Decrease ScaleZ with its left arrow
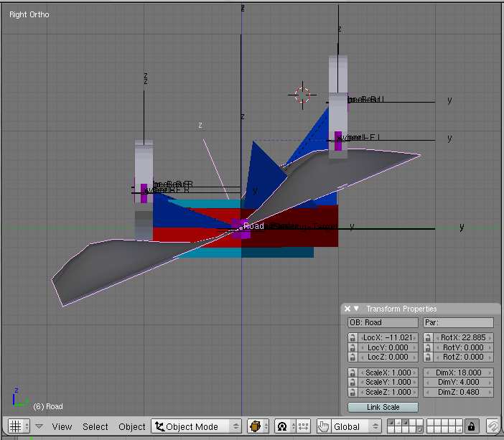This screenshot has height=440, width=504. 362,392
